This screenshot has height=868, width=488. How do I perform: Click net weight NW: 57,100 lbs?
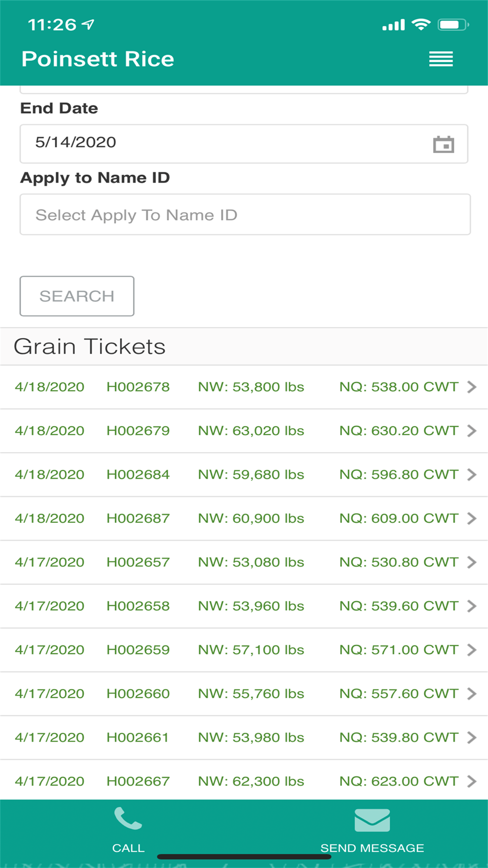[x=251, y=650]
